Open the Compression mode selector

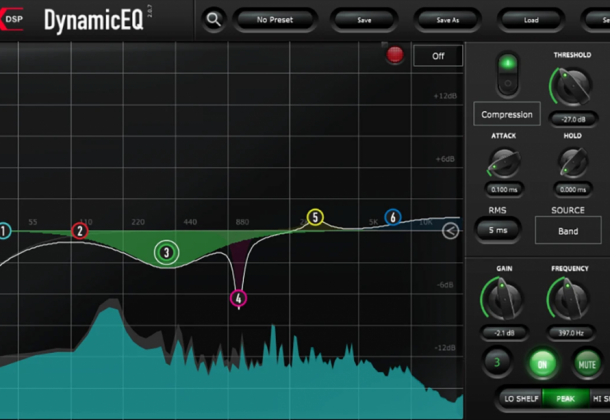[507, 114]
